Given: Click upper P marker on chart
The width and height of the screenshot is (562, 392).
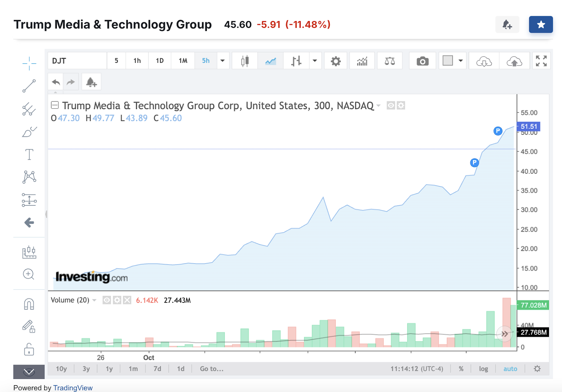Looking at the screenshot, I should 498,131.
